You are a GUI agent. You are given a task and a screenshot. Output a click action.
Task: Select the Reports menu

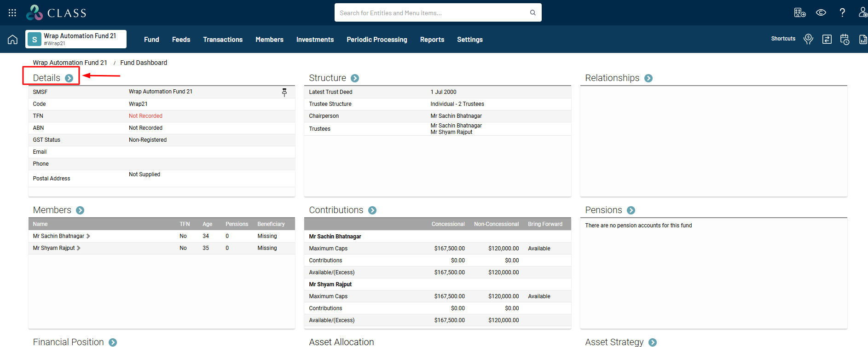(432, 40)
